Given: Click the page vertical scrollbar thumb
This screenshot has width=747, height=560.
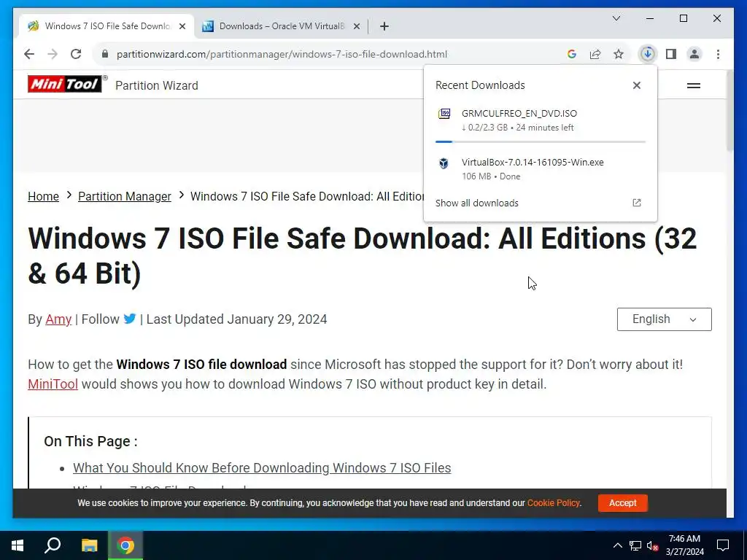Looking at the screenshot, I should pyautogui.click(x=729, y=111).
